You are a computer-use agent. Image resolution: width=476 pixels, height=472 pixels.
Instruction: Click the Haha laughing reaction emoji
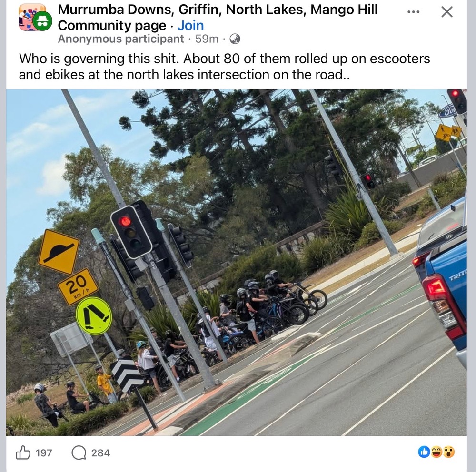436,452
